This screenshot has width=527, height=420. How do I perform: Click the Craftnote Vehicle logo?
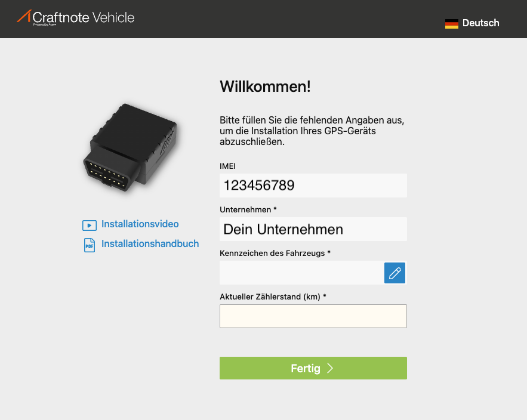pos(76,17)
